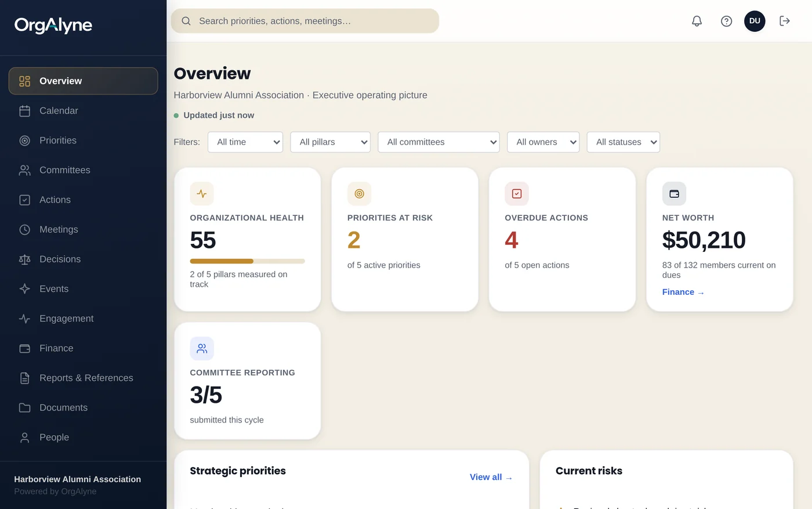Open notifications bell icon
Viewport: 812px width, 509px height.
[x=697, y=21]
